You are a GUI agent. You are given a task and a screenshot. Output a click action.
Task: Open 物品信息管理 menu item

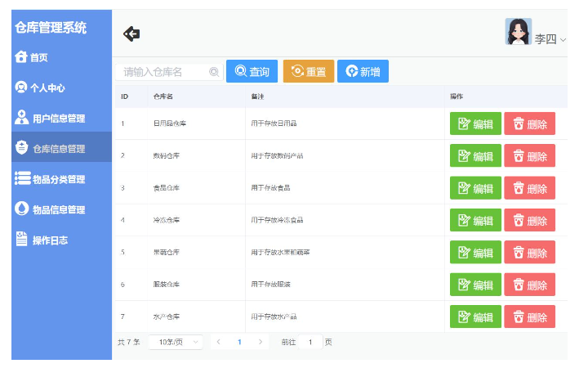coord(61,209)
